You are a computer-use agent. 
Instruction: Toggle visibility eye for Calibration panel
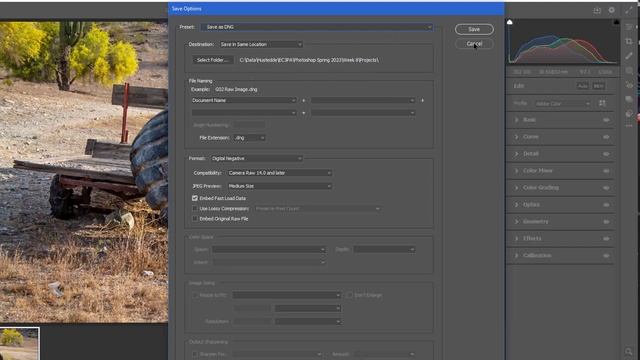607,256
